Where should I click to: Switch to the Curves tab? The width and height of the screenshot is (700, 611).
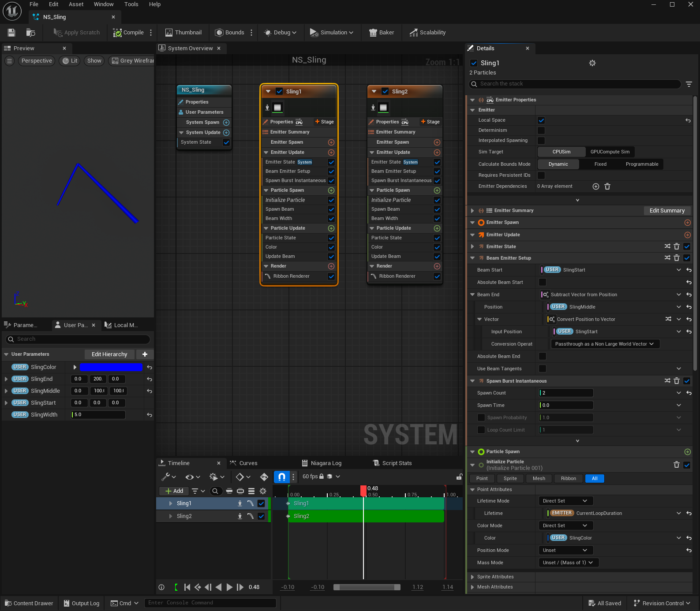[x=248, y=463]
